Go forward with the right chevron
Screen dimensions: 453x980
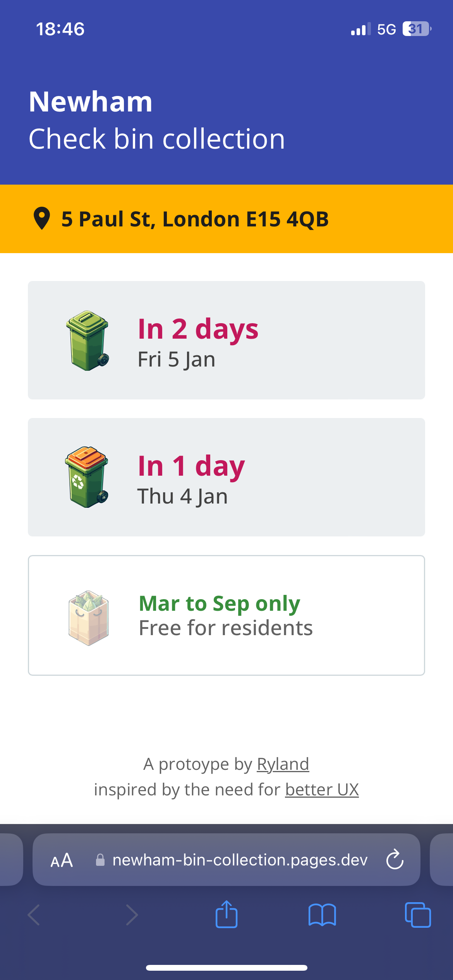click(x=132, y=915)
